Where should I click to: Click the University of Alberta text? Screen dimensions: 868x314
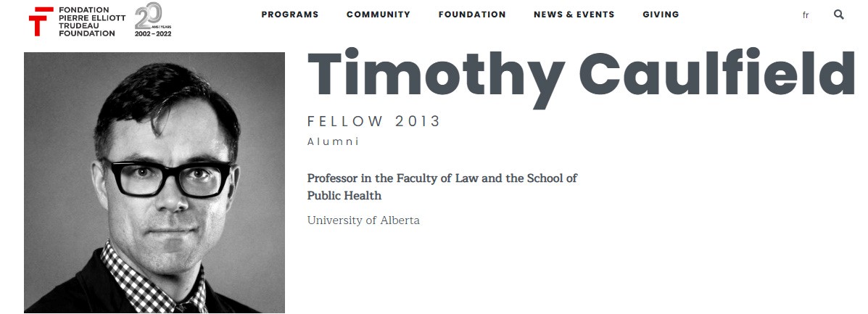click(363, 220)
